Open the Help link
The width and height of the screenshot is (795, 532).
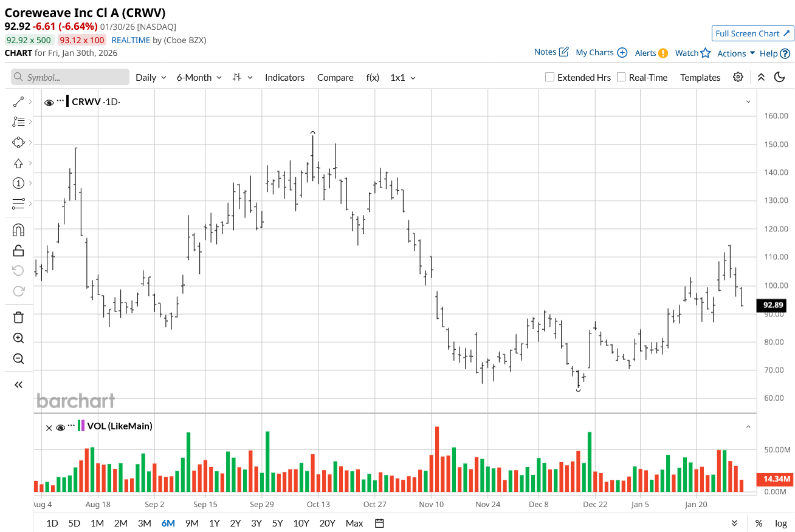point(775,53)
